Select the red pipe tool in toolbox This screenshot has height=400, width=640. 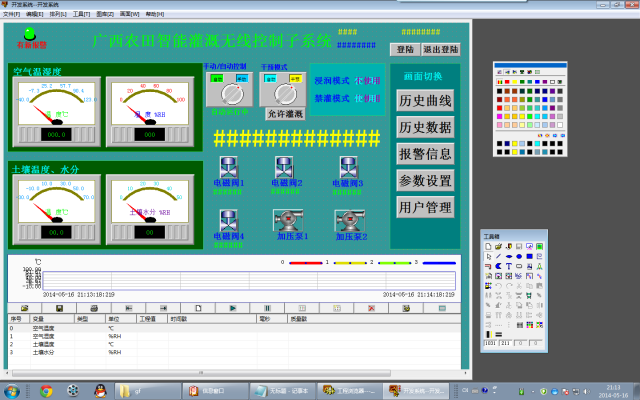(x=489, y=266)
